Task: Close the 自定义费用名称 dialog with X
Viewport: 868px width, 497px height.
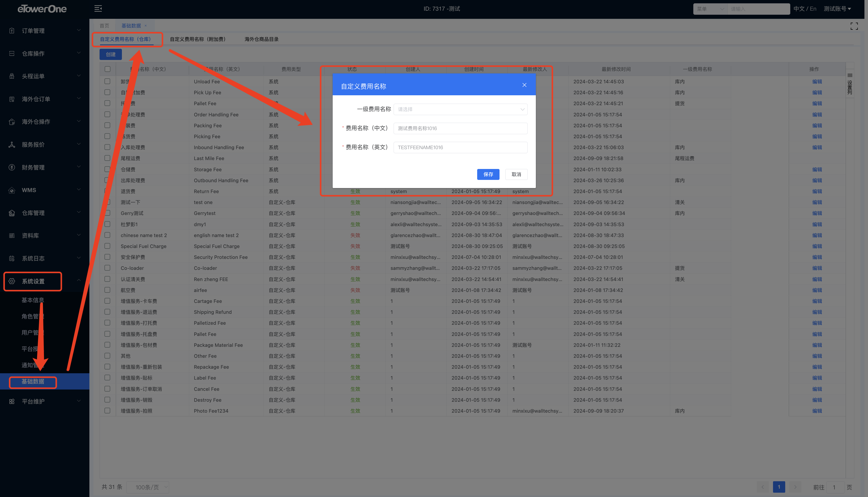Action: coord(524,85)
